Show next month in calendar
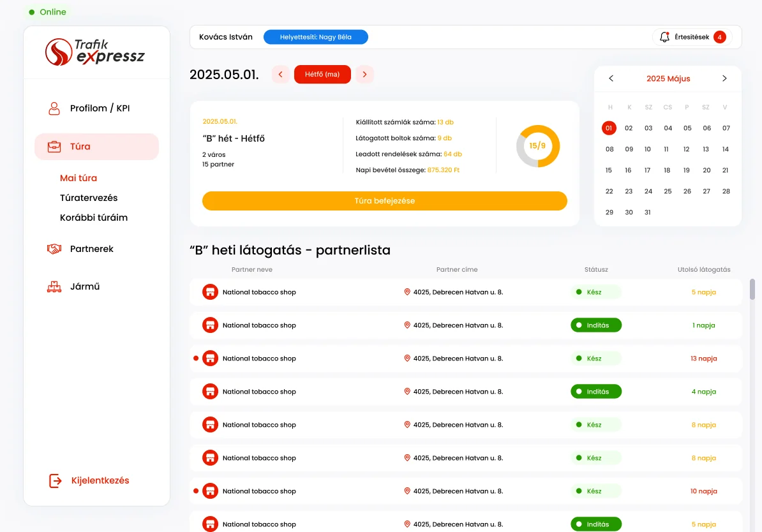Image resolution: width=762 pixels, height=532 pixels. (724, 78)
